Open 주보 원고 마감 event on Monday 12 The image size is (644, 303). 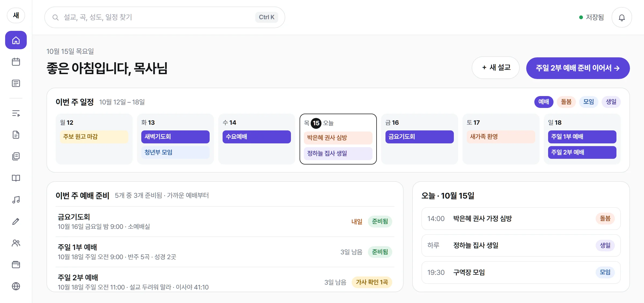pos(94,137)
